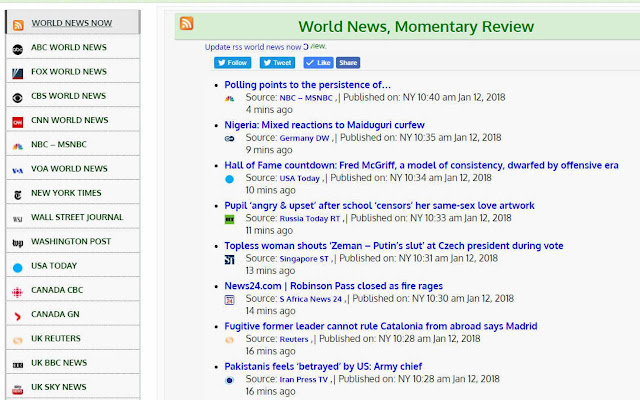Click the NBC peacock icon in sidebar

click(18, 147)
